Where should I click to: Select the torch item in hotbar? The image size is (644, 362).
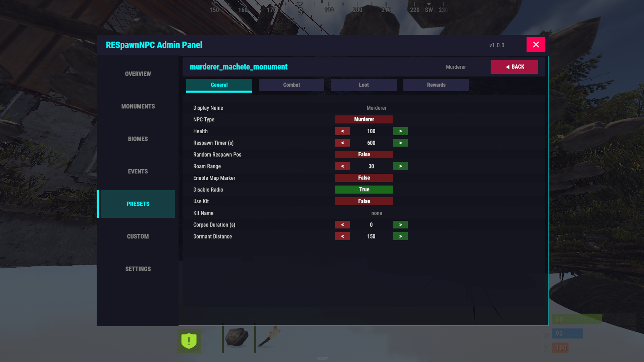269,338
